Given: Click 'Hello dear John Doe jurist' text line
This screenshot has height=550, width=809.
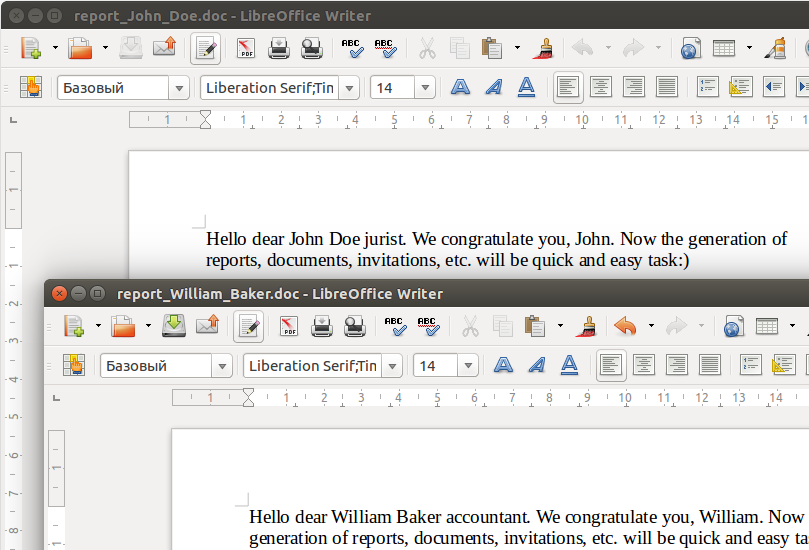Looking at the screenshot, I should click(496, 239).
